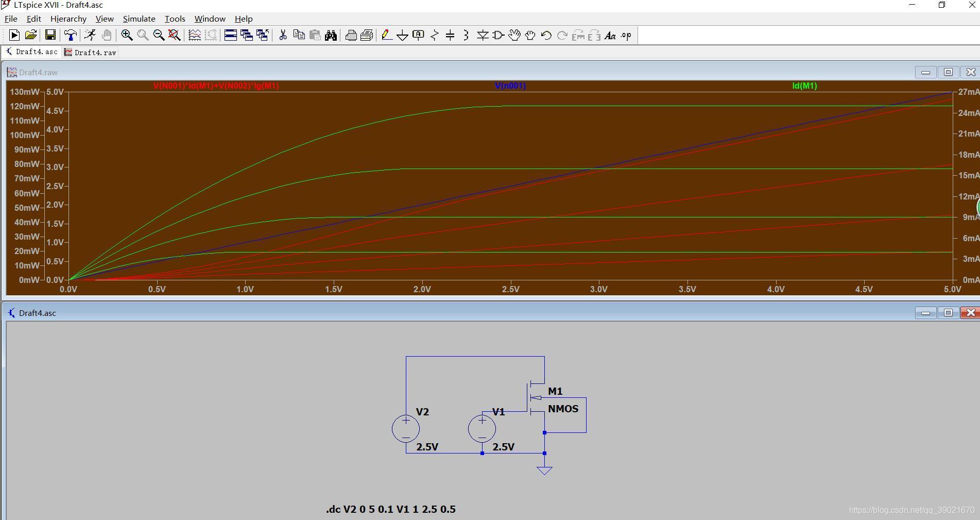Open the Window menu

coord(210,19)
